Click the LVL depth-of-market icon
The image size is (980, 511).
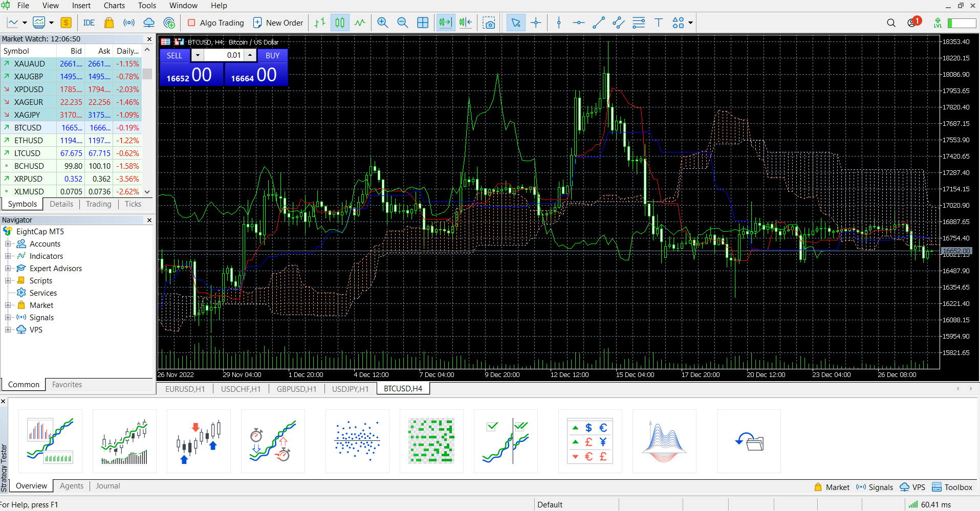[x=938, y=23]
